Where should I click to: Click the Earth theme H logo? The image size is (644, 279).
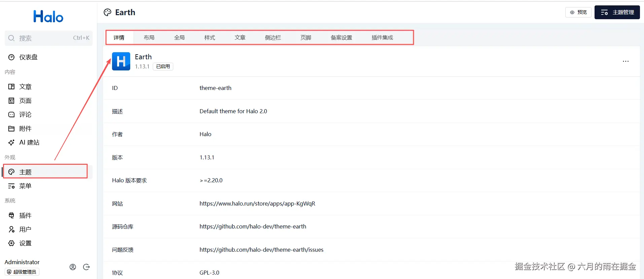coord(121,61)
